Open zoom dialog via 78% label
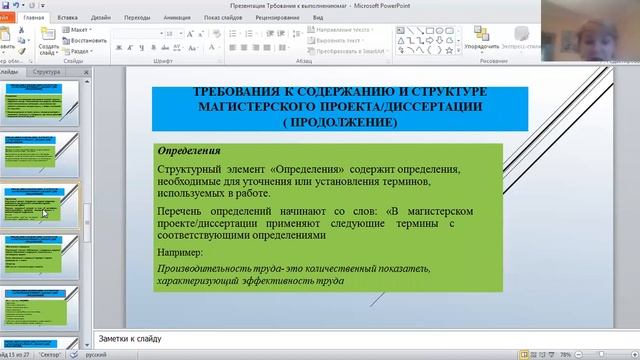 point(565,355)
